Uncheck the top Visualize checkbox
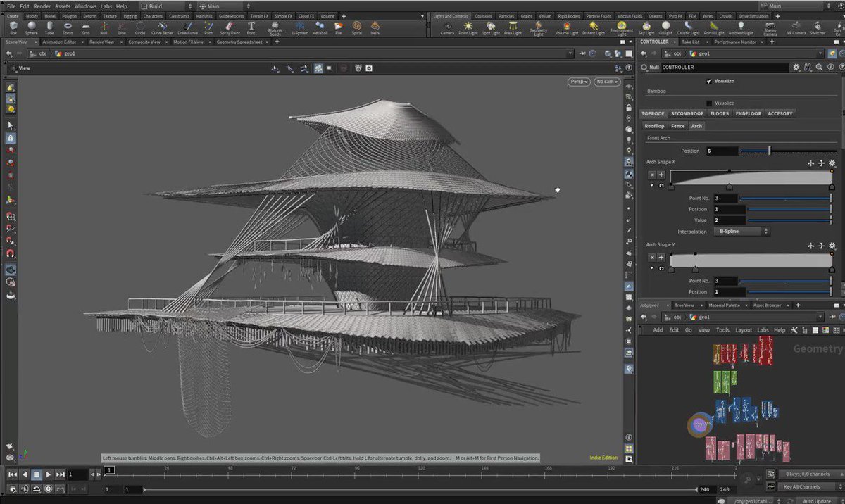Image resolution: width=845 pixels, height=504 pixels. tap(709, 80)
